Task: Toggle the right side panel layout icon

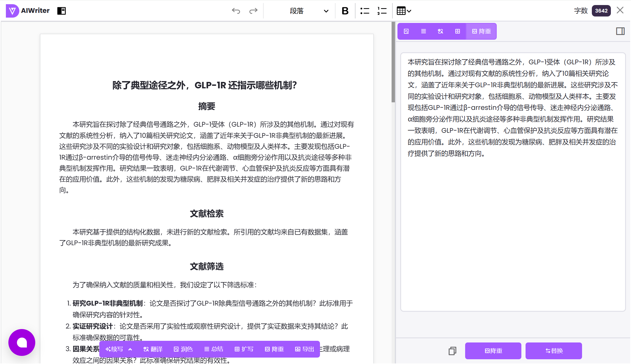Action: 620,31
